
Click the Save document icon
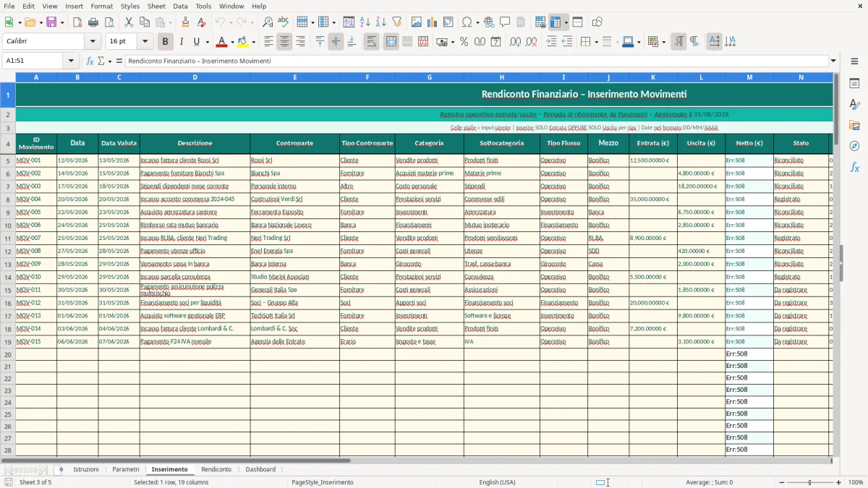point(51,22)
